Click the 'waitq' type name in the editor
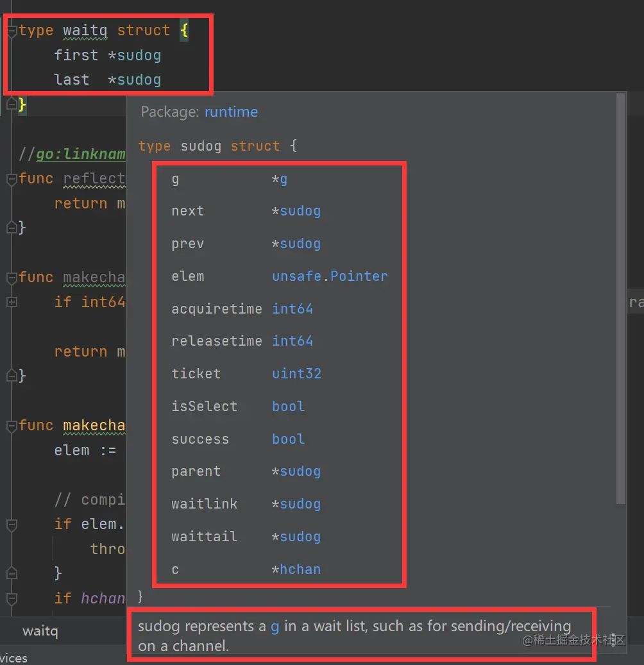The image size is (644, 665). tap(85, 31)
